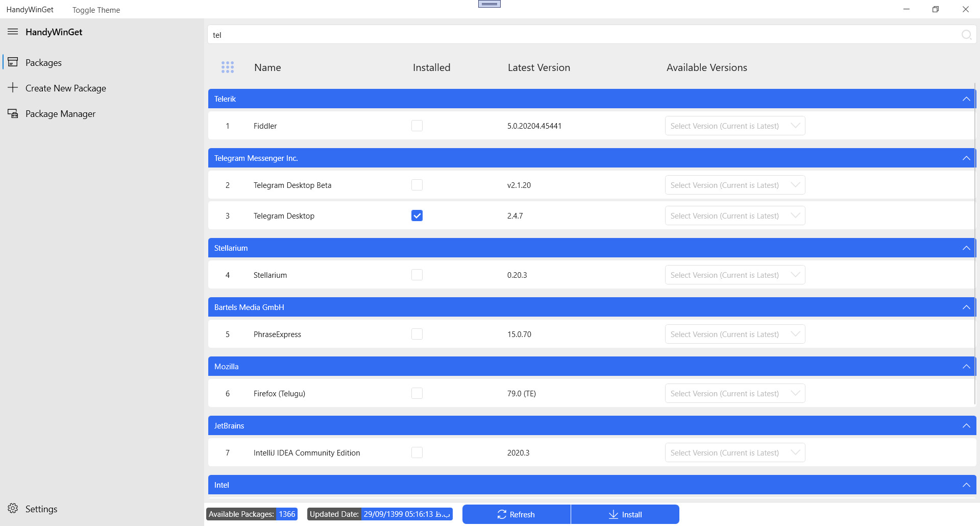Collapse the Stellarium publisher group
Image resolution: width=980 pixels, height=526 pixels.
click(966, 248)
